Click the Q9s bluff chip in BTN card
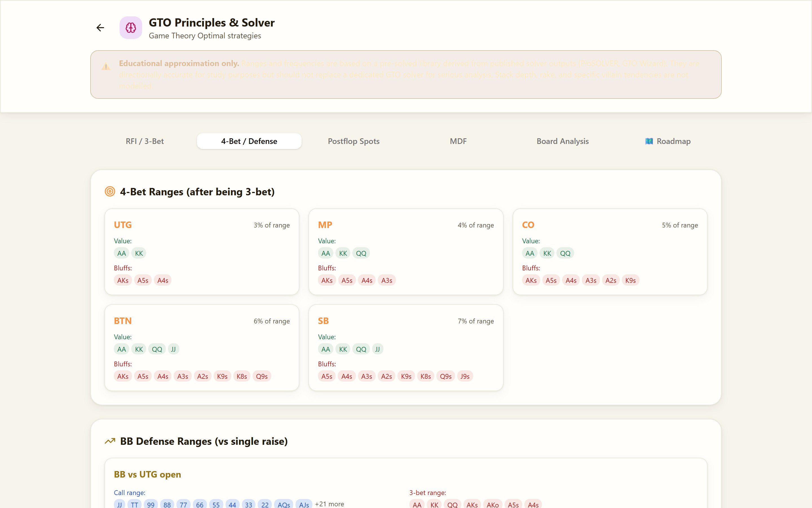This screenshot has height=508, width=812. tap(262, 376)
